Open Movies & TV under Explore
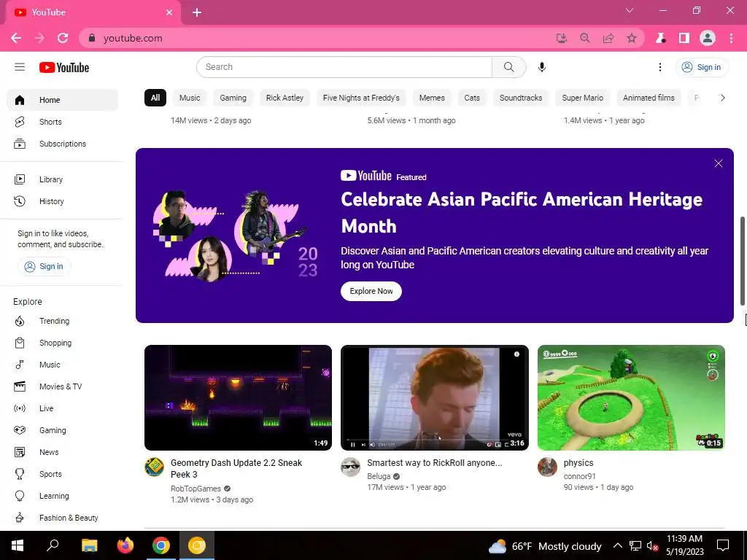The image size is (747, 560). (62, 386)
